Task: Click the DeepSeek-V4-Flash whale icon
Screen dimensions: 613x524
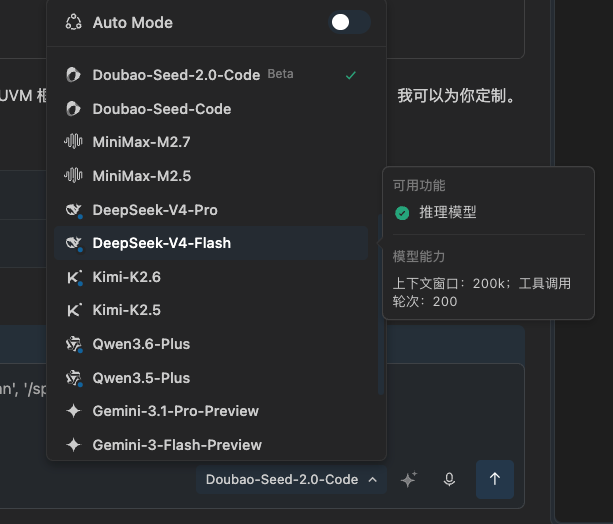Action: tap(74, 244)
